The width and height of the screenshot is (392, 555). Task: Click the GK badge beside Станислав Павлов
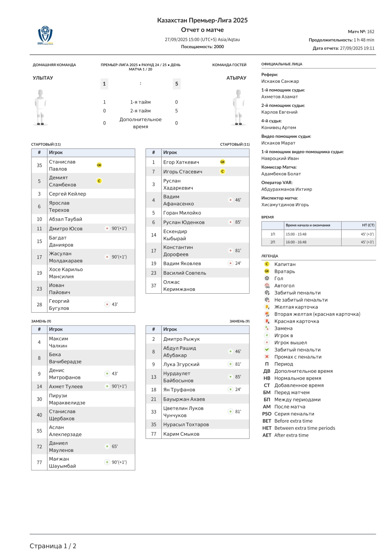pyautogui.click(x=99, y=165)
